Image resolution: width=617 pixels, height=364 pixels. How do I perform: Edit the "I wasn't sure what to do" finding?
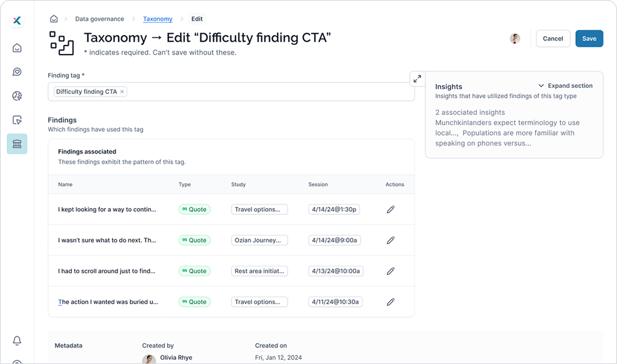tap(390, 240)
